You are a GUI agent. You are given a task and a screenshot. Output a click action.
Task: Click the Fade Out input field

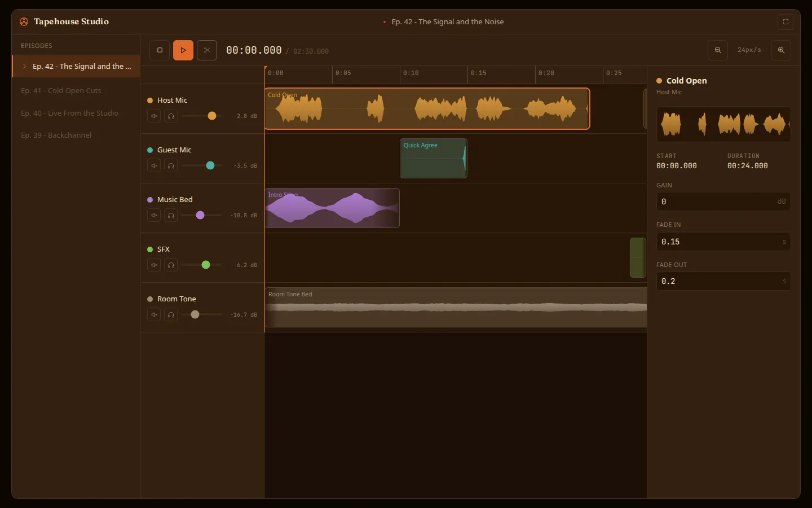[723, 281]
